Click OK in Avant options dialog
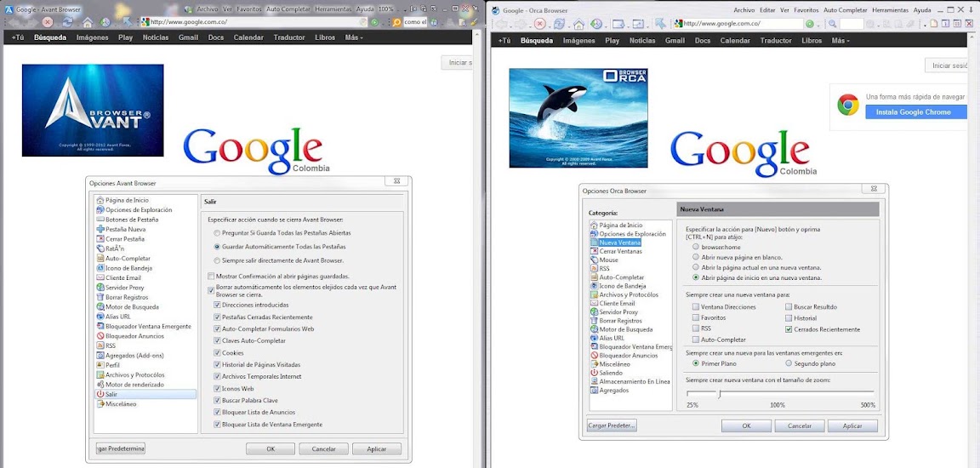Image resolution: width=980 pixels, height=468 pixels. pos(271,448)
